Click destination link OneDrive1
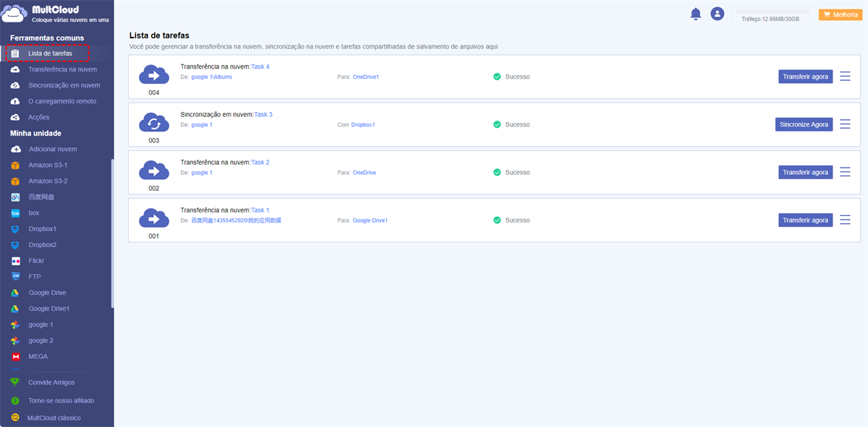The width and height of the screenshot is (868, 427). coord(366,77)
